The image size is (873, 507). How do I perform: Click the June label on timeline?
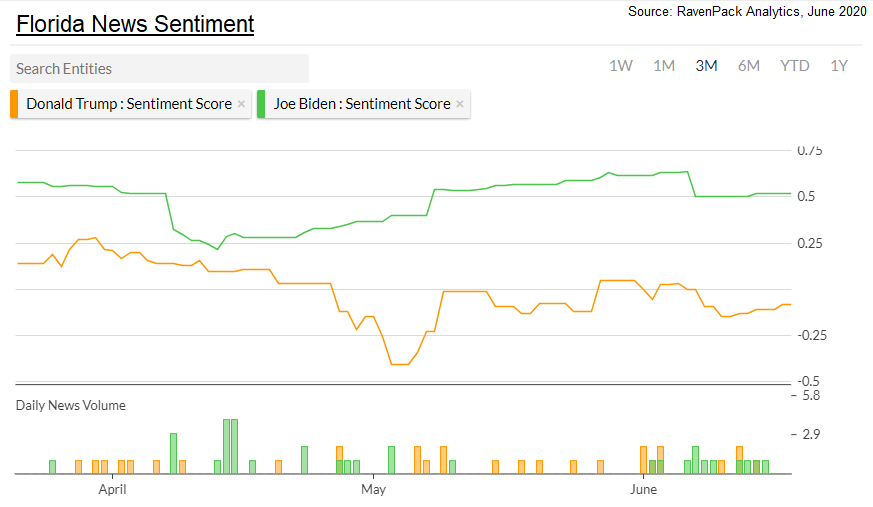643,490
